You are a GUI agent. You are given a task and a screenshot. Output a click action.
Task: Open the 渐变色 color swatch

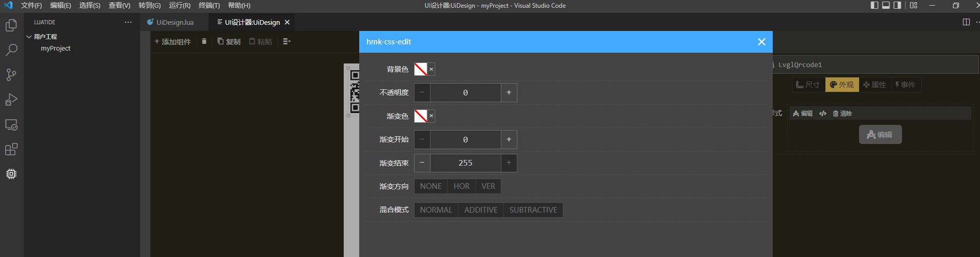click(x=421, y=116)
